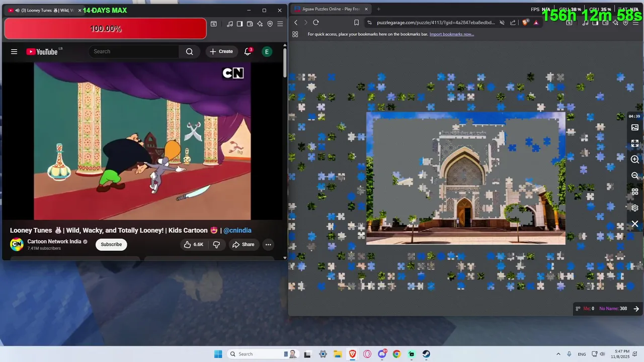
Task: Click the Windows taskbar Search box
Action: pos(263,354)
